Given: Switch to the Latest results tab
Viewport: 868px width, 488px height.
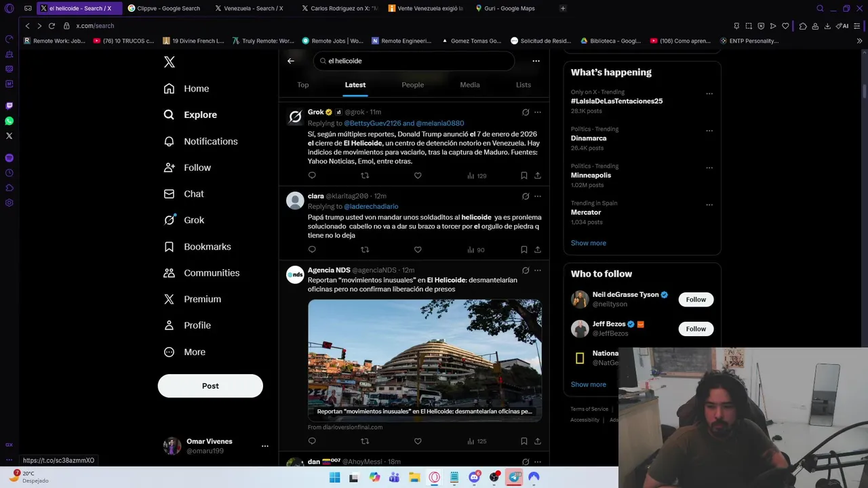Looking at the screenshot, I should [x=355, y=85].
